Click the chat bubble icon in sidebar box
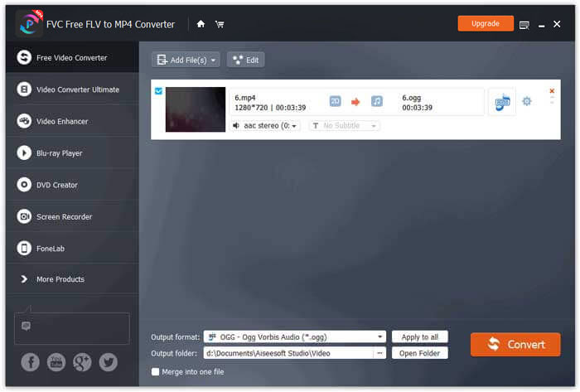This screenshot has width=580, height=392. click(26, 326)
